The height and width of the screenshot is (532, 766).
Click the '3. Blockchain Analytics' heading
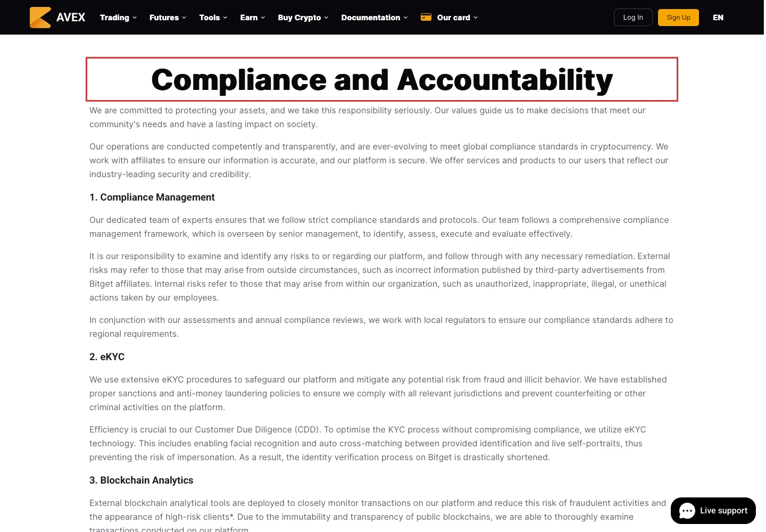pos(141,480)
